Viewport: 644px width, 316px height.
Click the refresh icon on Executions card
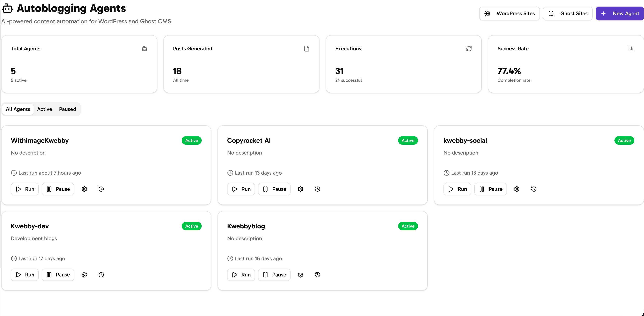click(x=469, y=49)
